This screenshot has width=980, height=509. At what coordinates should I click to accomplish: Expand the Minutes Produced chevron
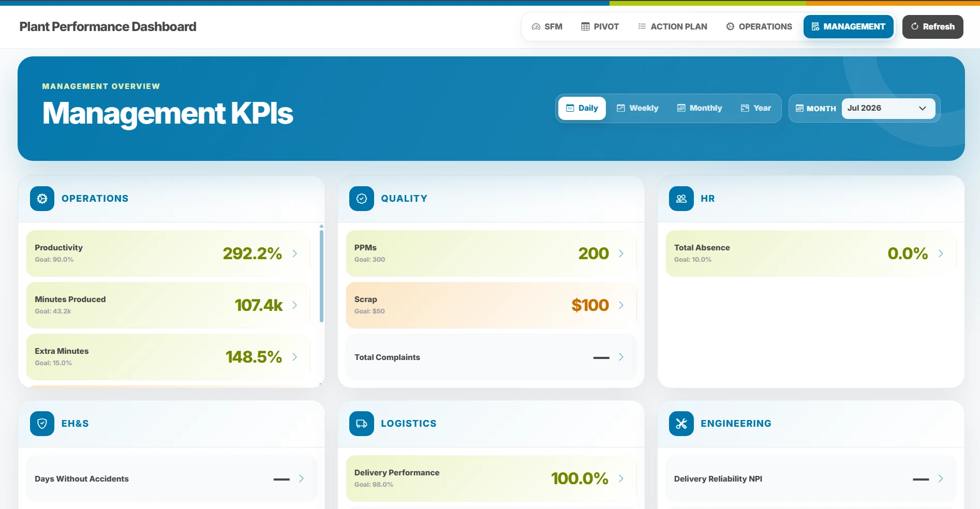(294, 305)
